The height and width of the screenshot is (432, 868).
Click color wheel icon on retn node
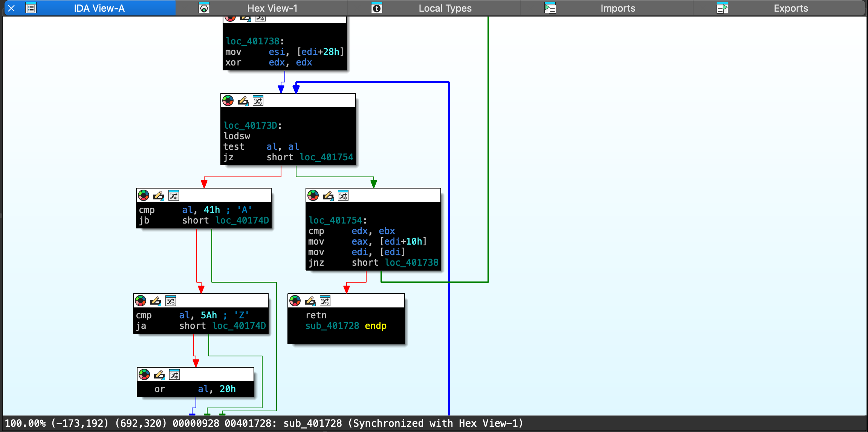coord(295,301)
